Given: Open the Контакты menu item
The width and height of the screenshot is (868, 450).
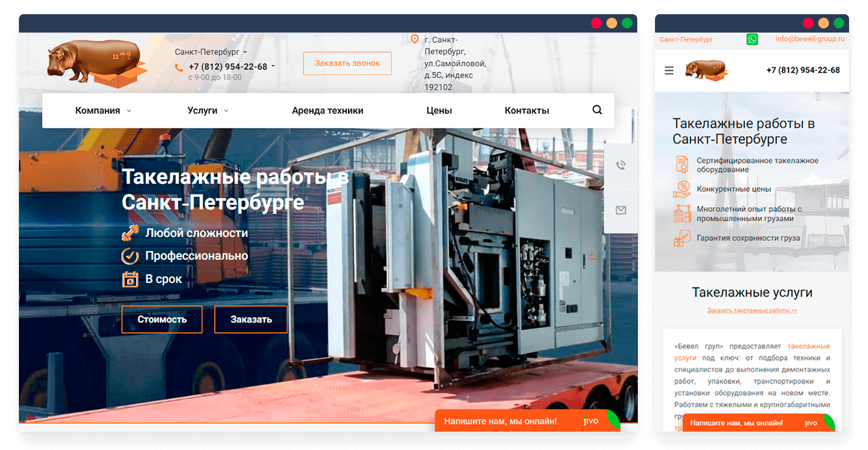Looking at the screenshot, I should [x=527, y=111].
